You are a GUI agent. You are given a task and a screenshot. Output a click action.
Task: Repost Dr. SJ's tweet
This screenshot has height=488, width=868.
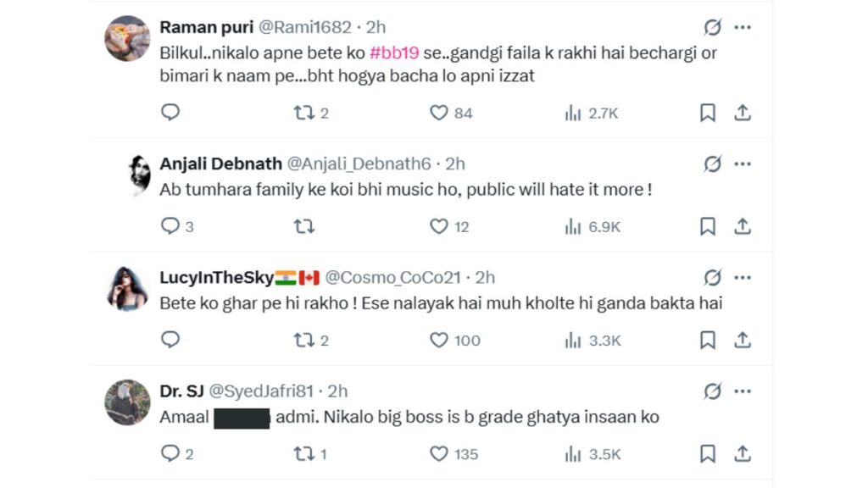[x=304, y=454]
